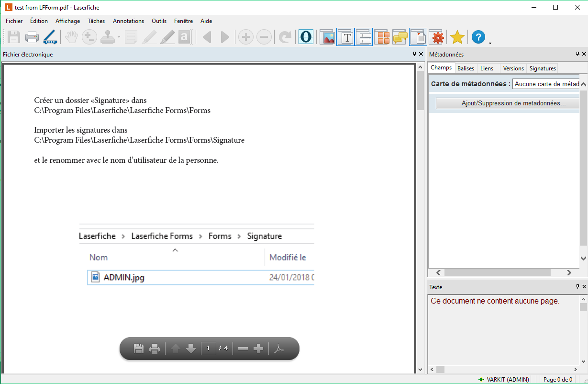Go to the previous page with the left arrow
This screenshot has height=384, width=588.
point(207,37)
